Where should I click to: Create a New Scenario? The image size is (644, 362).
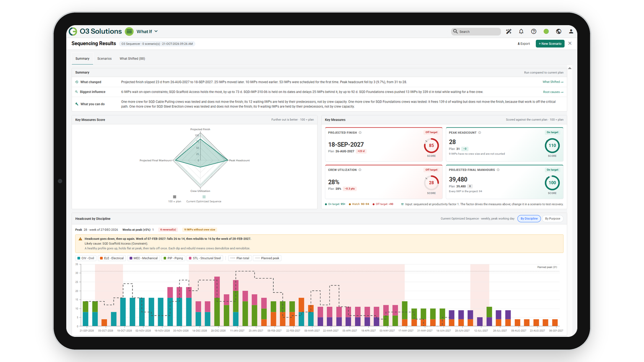pyautogui.click(x=550, y=44)
